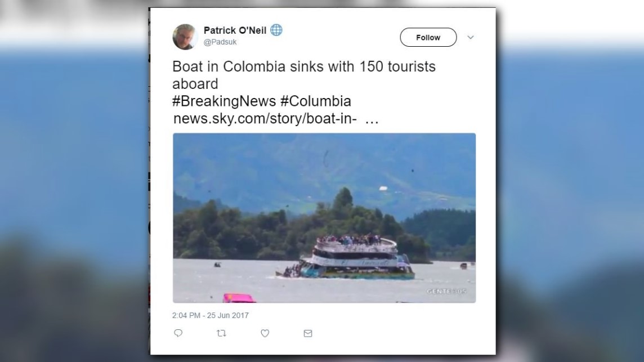The image size is (644, 362).
Task: Click the @Padsuk handle
Action: (220, 42)
